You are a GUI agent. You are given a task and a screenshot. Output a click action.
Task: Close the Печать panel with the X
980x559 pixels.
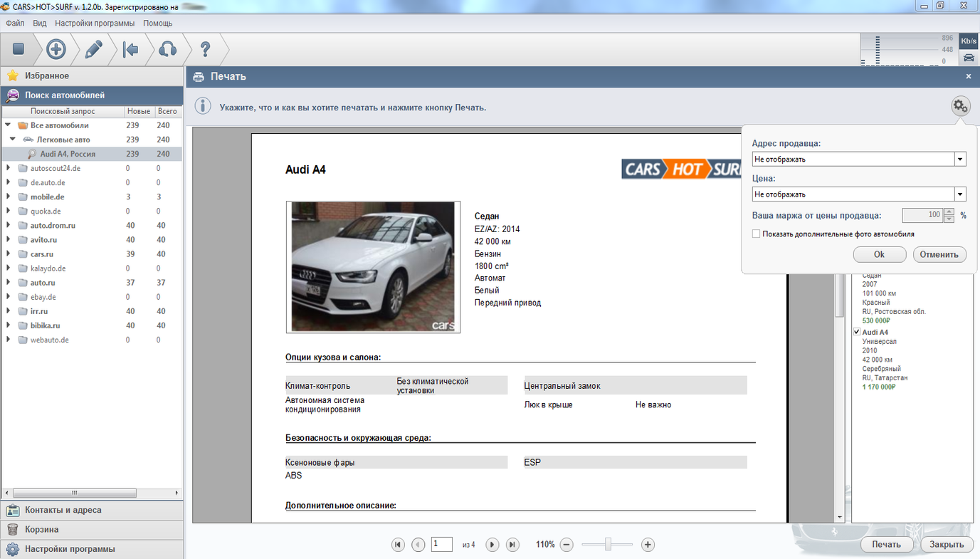point(969,76)
